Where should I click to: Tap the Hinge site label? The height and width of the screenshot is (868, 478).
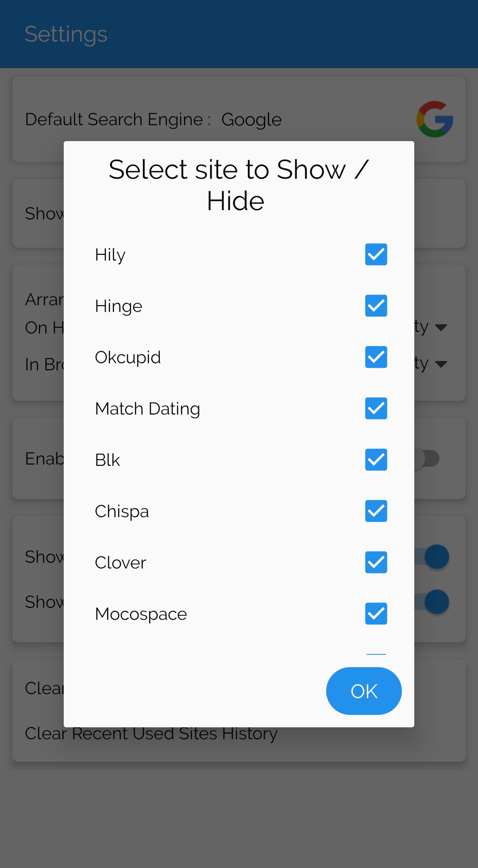(x=119, y=306)
